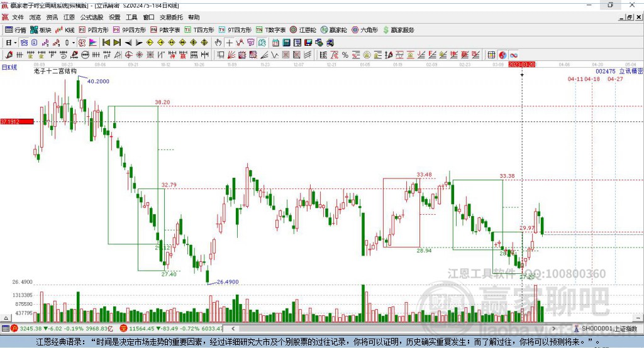Viewport: 644px width, 348px height.
Task: Open the T数字表 number table
Action: click(x=270, y=30)
